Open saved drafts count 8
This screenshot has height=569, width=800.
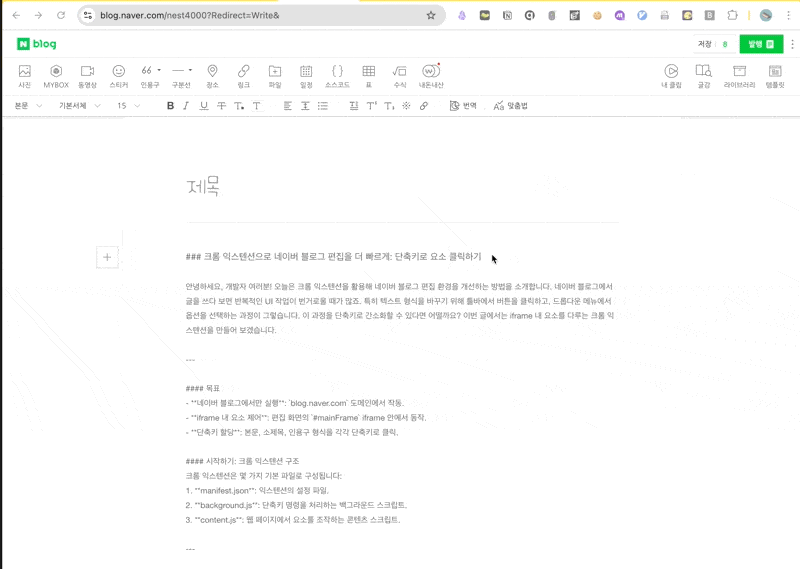[x=725, y=44]
